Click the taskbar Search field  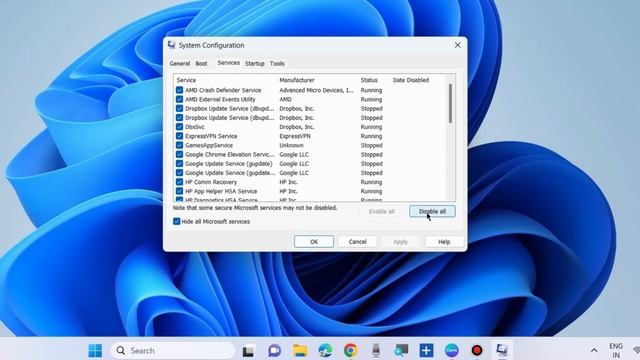click(x=173, y=350)
